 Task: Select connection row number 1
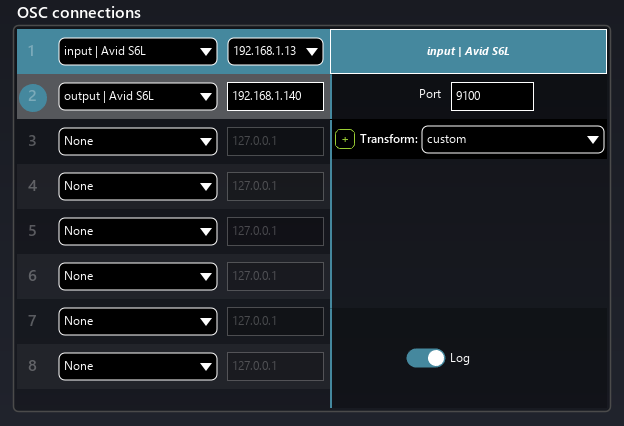click(31, 51)
